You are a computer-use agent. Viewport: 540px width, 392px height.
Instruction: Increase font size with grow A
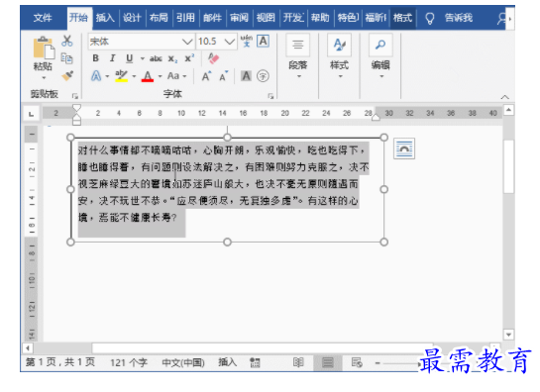206,75
